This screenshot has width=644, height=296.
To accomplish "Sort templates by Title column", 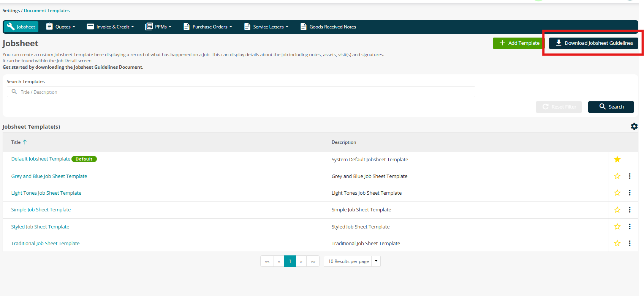I will (x=19, y=142).
